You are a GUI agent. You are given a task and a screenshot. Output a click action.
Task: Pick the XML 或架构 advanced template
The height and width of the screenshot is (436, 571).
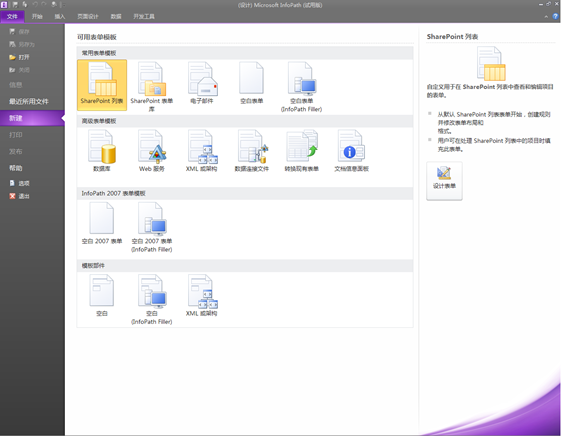pyautogui.click(x=202, y=151)
